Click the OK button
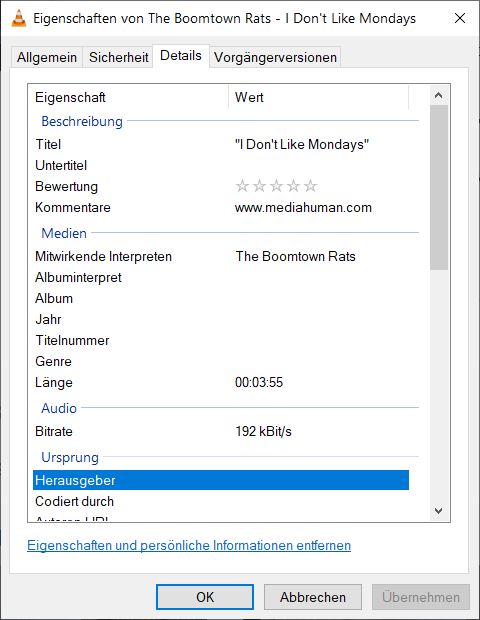This screenshot has height=620, width=480. point(205,597)
